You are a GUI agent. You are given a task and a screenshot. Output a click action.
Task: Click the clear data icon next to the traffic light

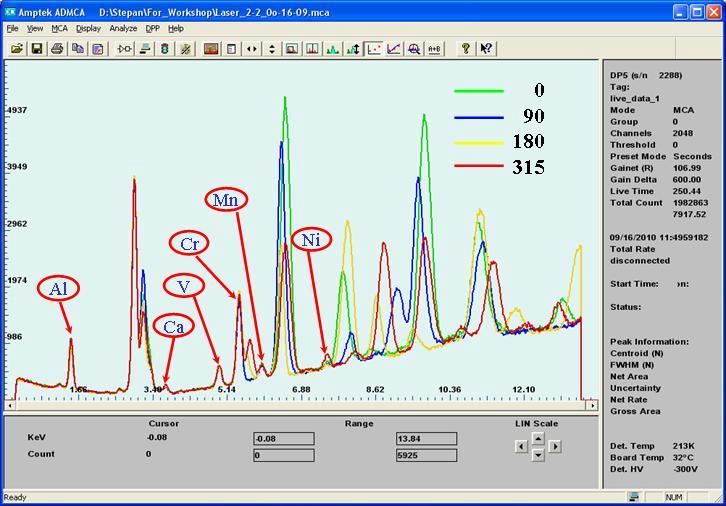[185, 49]
